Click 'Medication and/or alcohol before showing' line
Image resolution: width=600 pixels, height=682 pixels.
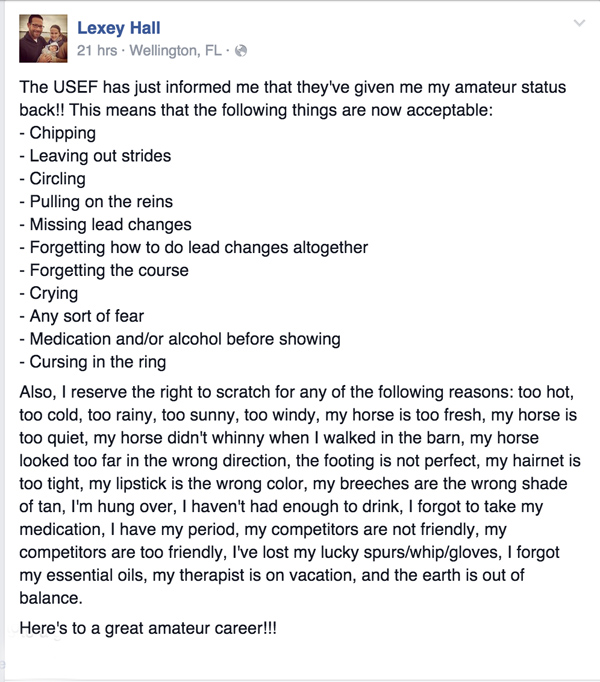click(x=180, y=339)
